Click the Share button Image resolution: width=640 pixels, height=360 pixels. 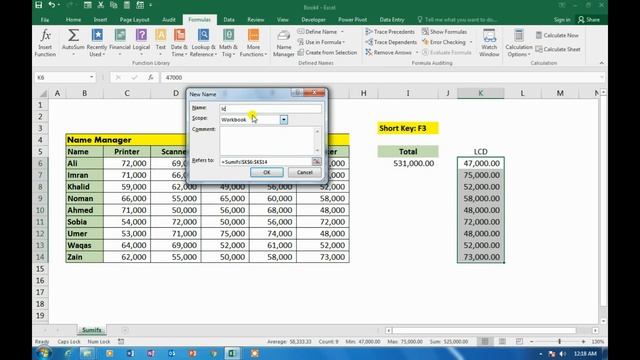(x=589, y=20)
